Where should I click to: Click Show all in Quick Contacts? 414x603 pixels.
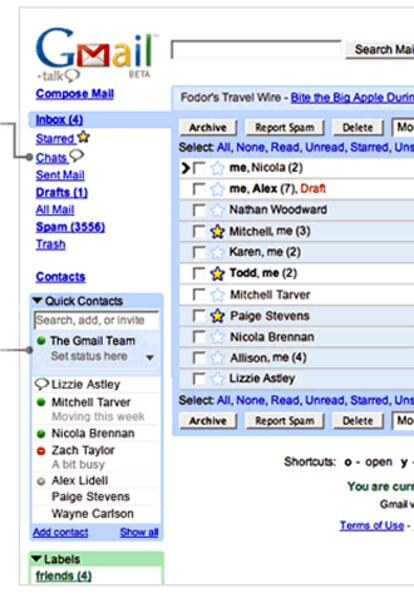(139, 533)
